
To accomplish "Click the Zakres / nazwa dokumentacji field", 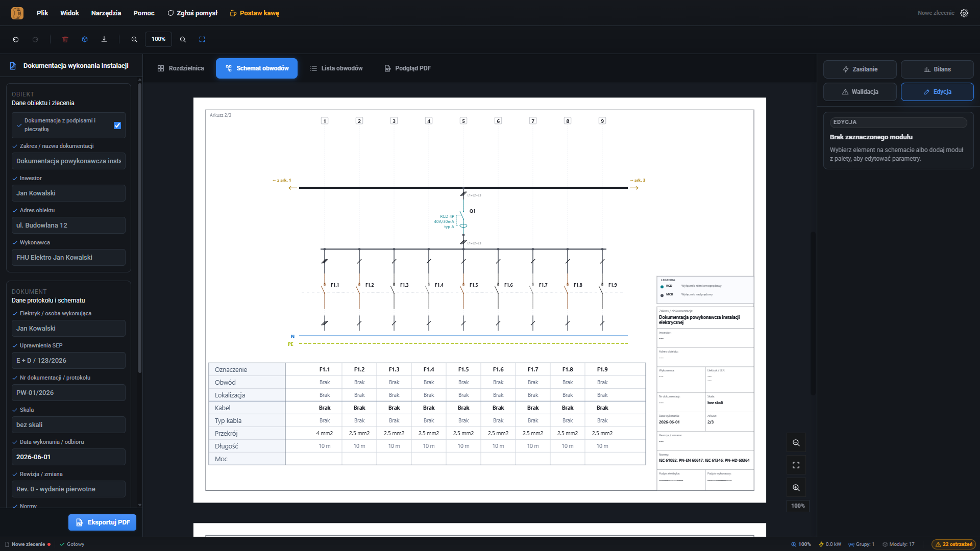I will pos(68,161).
